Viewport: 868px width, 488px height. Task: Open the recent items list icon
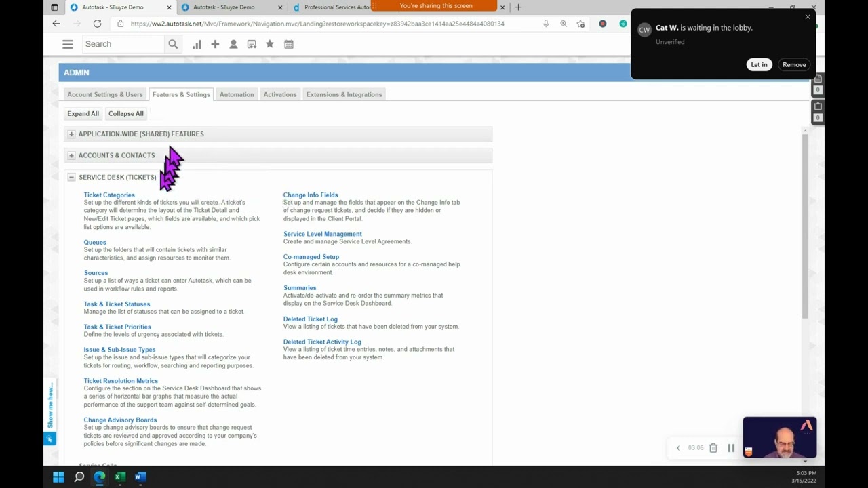point(252,44)
